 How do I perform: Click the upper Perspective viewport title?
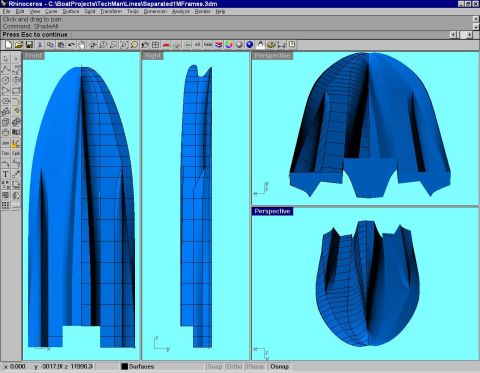click(x=272, y=56)
